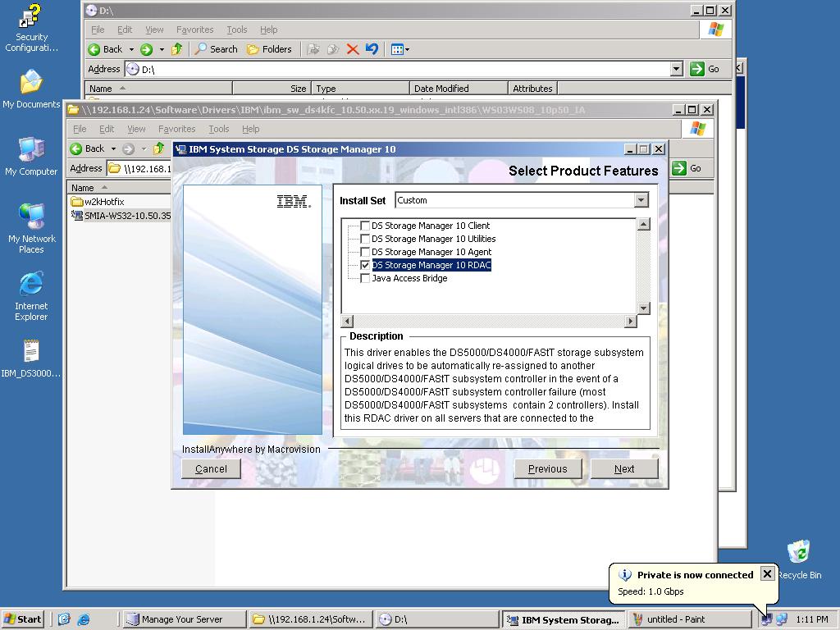The image size is (840, 630).
Task: Open the D:\ address bar dropdown
Action: click(676, 70)
